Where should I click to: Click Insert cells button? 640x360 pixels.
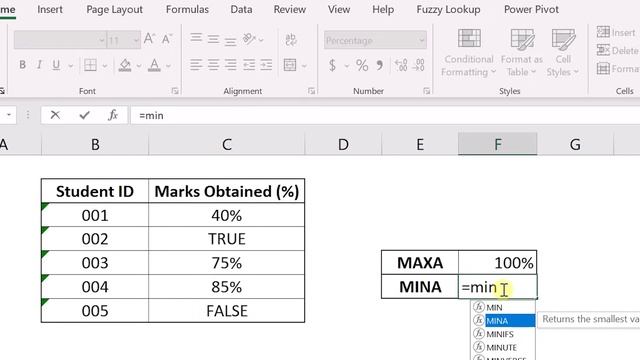pyautogui.click(x=616, y=32)
